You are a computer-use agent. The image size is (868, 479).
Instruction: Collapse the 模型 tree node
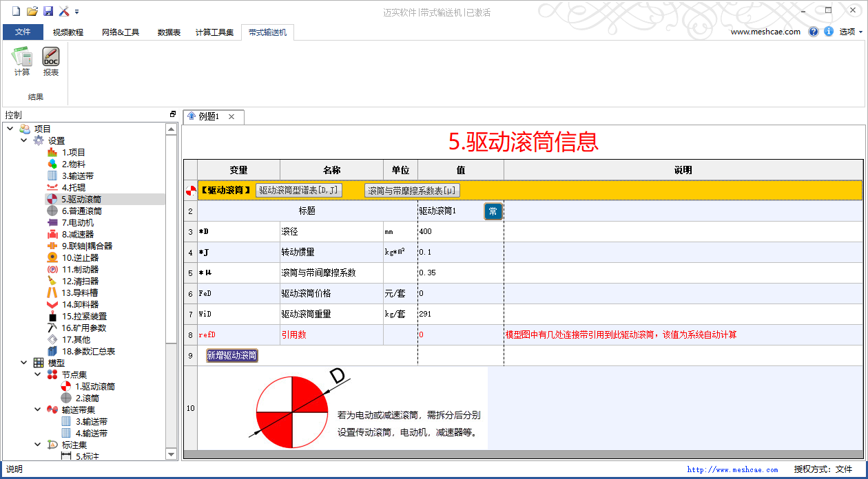click(x=24, y=363)
